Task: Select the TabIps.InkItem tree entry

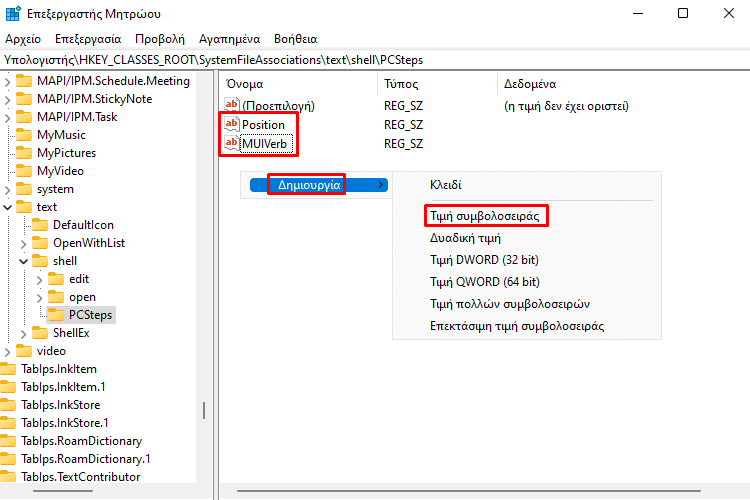Action: point(59,369)
